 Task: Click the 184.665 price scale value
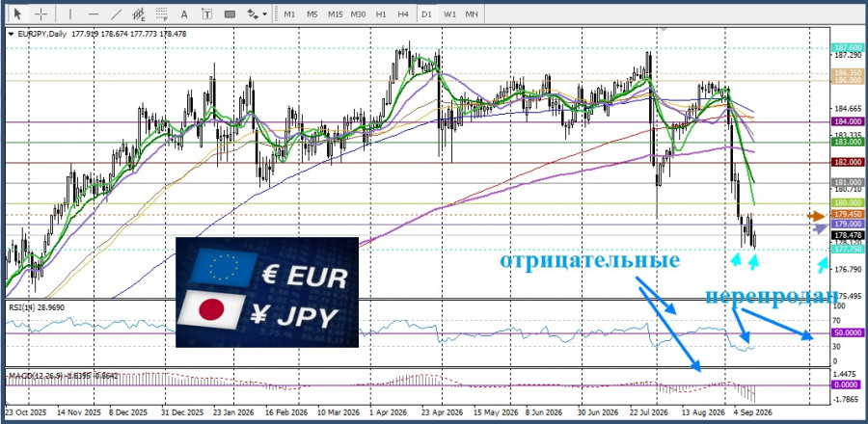[847, 108]
